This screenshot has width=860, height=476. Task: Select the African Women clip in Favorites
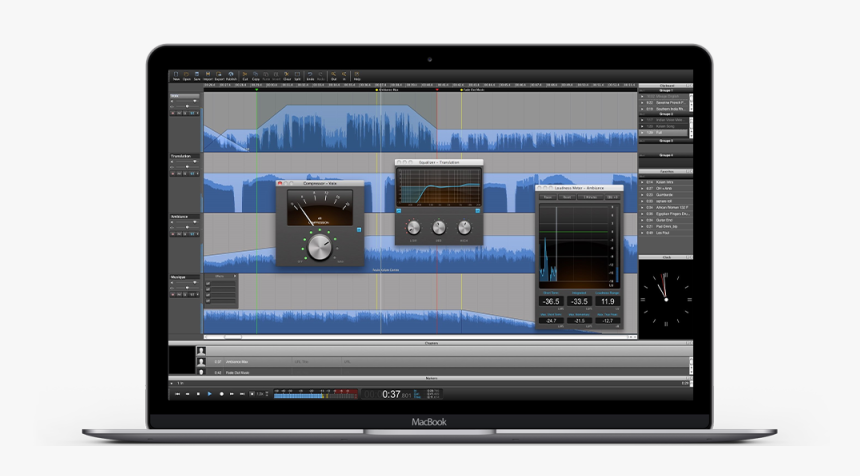pos(665,207)
